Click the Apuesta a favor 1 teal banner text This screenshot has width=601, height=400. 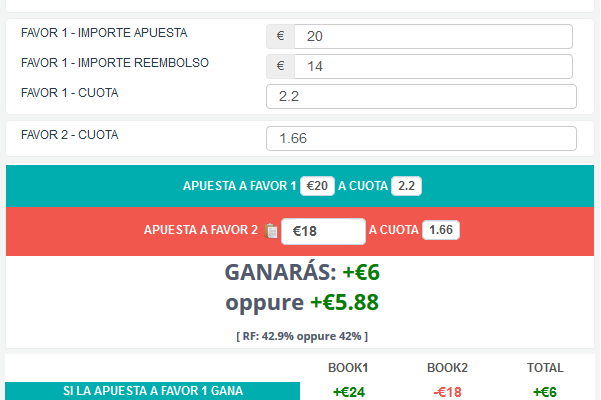(240, 186)
